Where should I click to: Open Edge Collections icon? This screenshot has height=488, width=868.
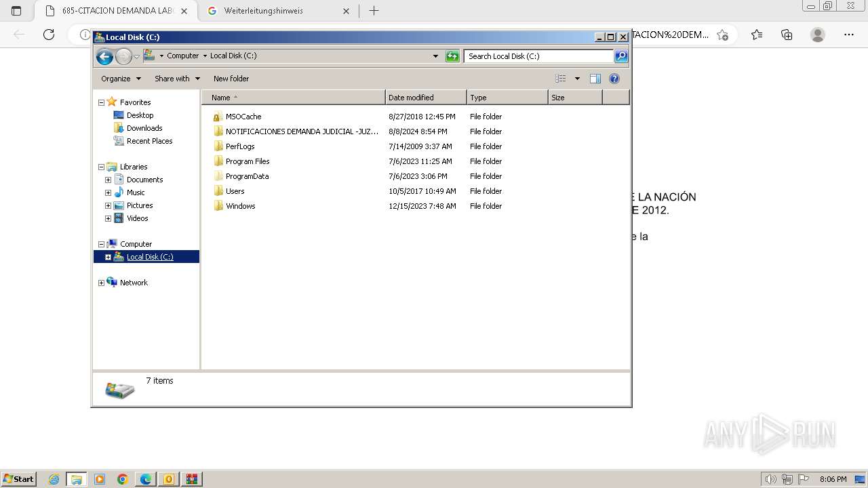(x=787, y=35)
